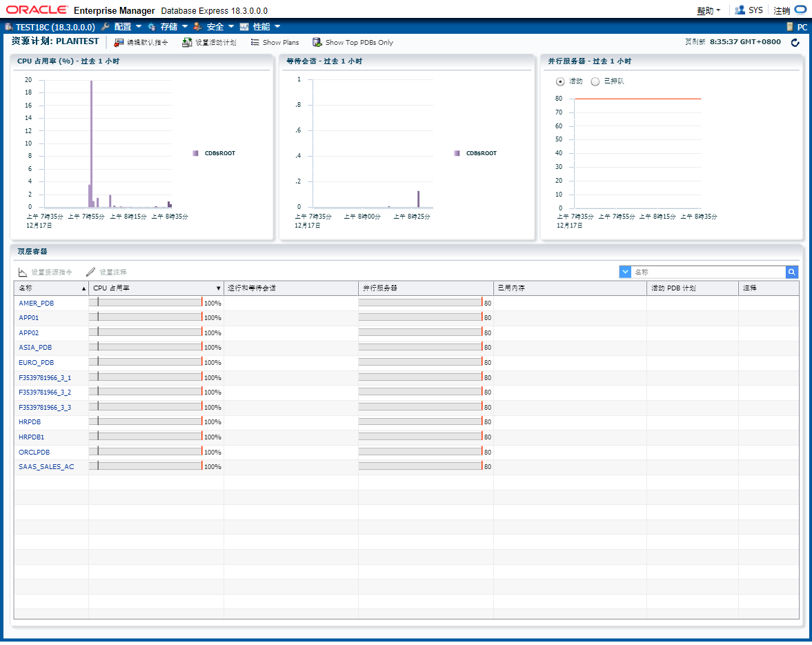Click the storage icon beside 存储

click(152, 27)
